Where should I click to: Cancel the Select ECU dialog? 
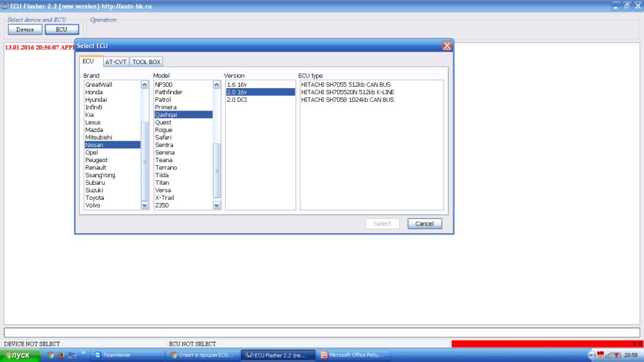[x=425, y=224]
